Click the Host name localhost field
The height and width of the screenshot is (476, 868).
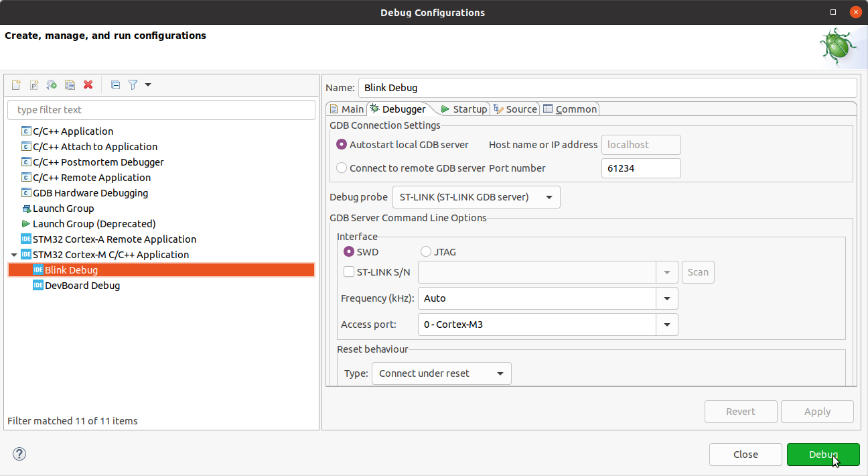(641, 145)
